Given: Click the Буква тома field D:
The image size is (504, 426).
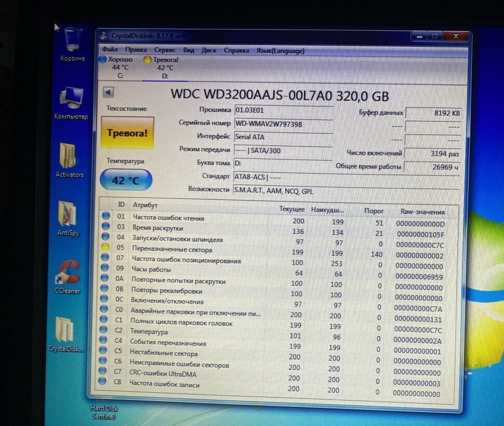Looking at the screenshot, I should tap(283, 164).
